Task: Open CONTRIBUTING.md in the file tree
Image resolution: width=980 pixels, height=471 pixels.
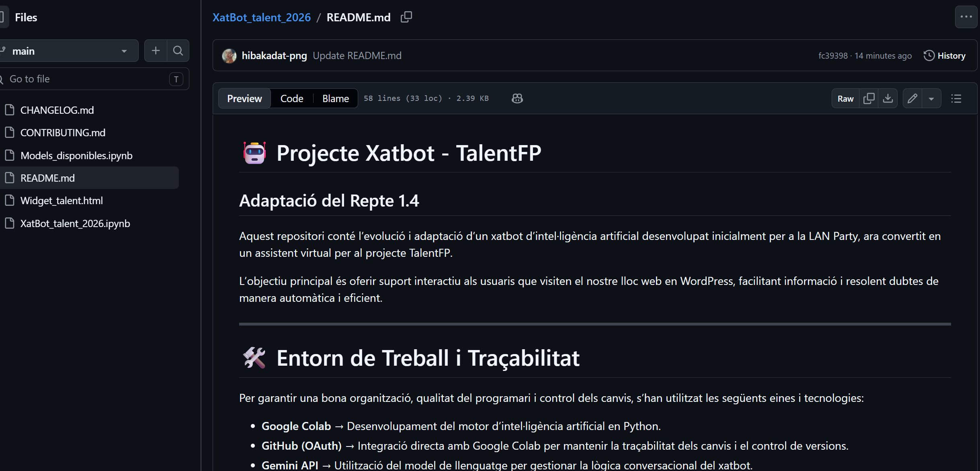Action: point(63,133)
